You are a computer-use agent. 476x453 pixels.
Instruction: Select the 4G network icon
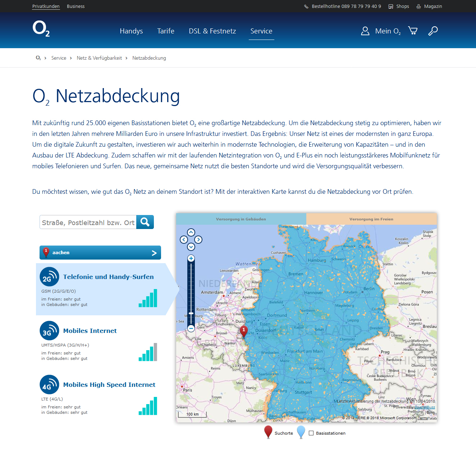click(49, 385)
